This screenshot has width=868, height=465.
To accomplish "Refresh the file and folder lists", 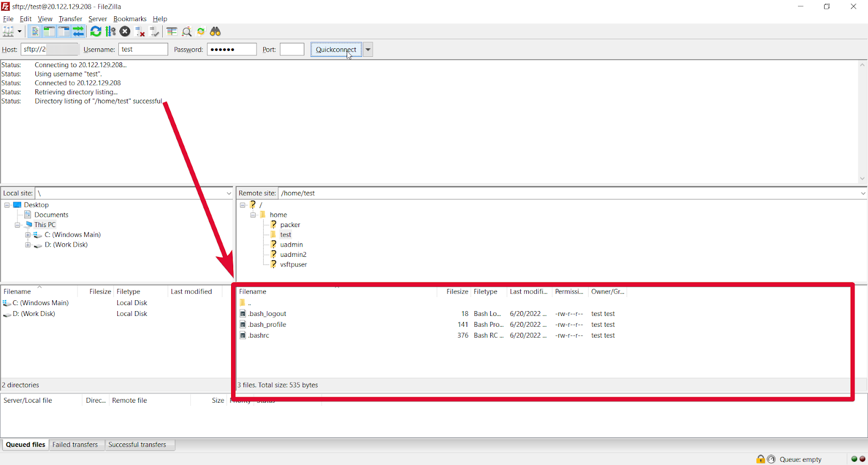I will (96, 31).
